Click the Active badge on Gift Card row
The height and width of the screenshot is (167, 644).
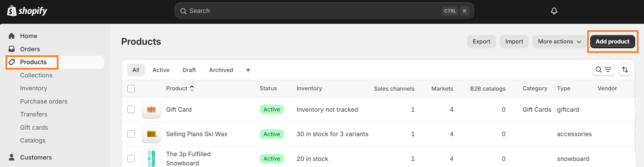tap(272, 109)
